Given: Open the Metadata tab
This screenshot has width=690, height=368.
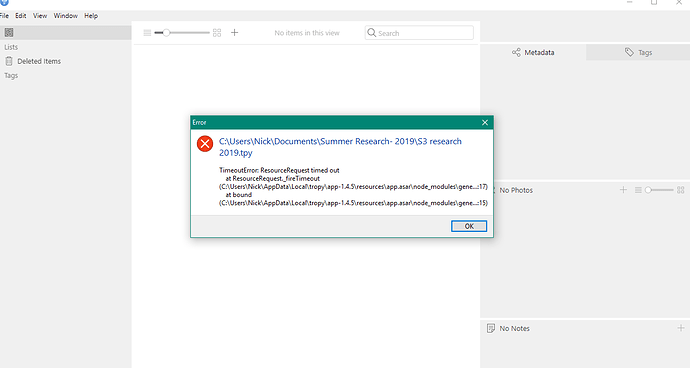Looking at the screenshot, I should click(533, 52).
